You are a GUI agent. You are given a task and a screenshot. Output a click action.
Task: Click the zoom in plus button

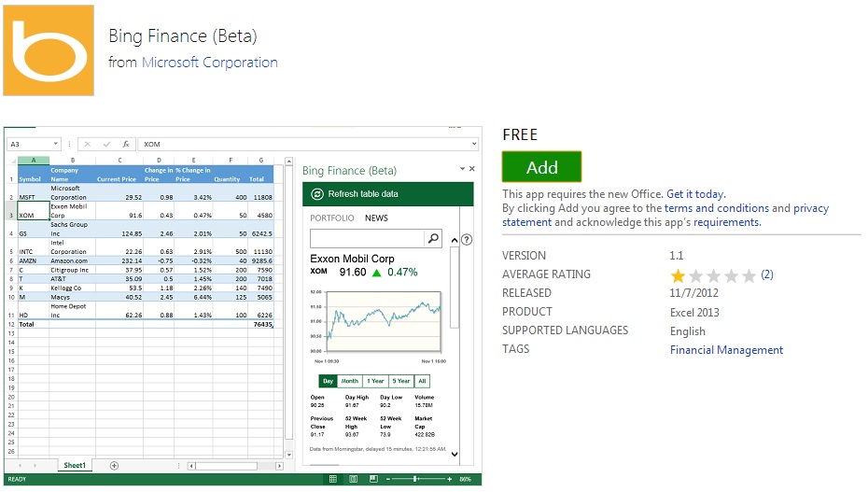[x=449, y=479]
